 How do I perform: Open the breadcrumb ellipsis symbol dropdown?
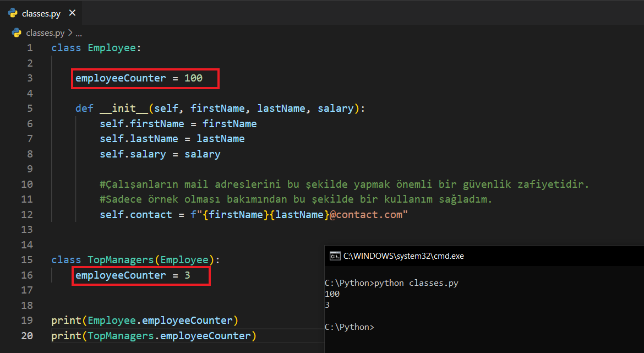78,33
